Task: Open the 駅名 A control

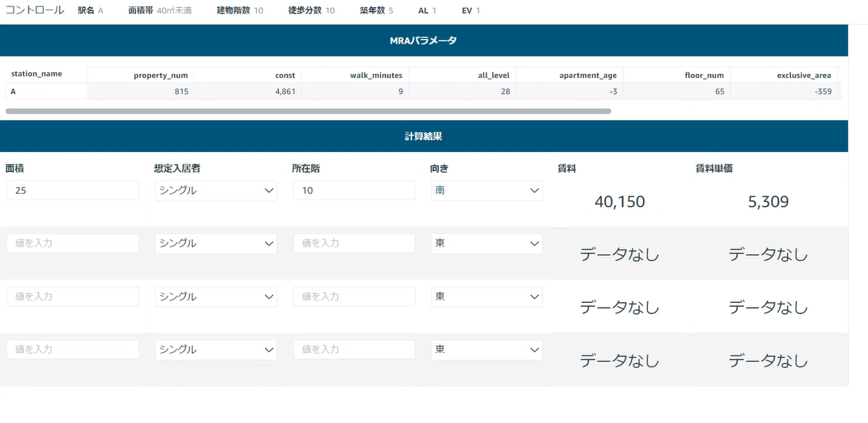Action: click(91, 10)
